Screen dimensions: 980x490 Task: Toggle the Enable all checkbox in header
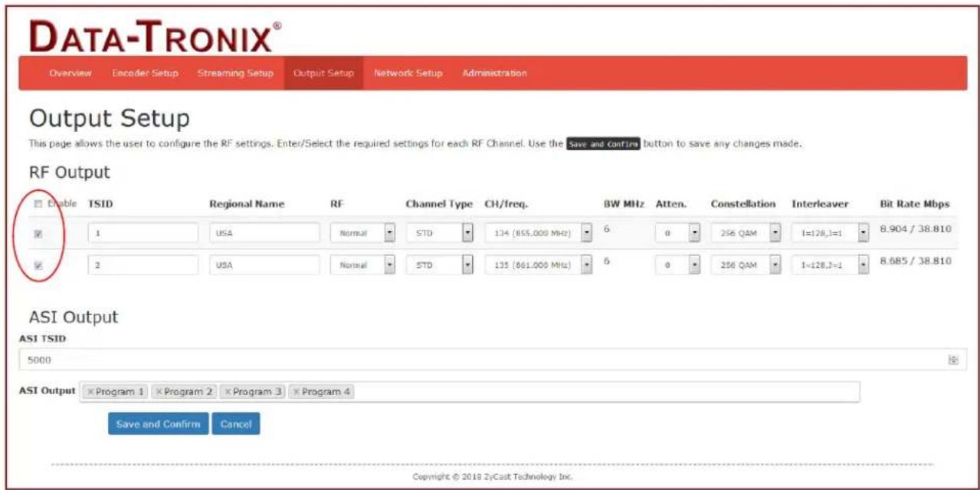(38, 204)
